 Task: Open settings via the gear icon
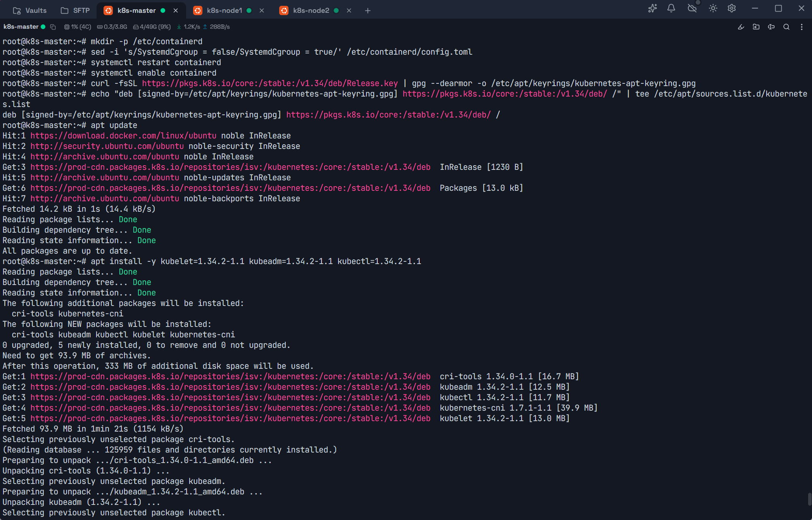[x=732, y=8]
